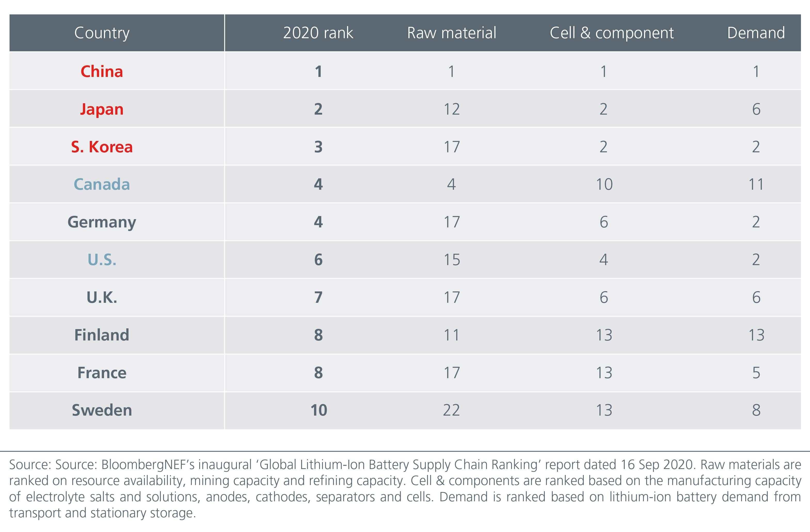Click the Country column header
This screenshot has width=810, height=532.
[102, 33]
